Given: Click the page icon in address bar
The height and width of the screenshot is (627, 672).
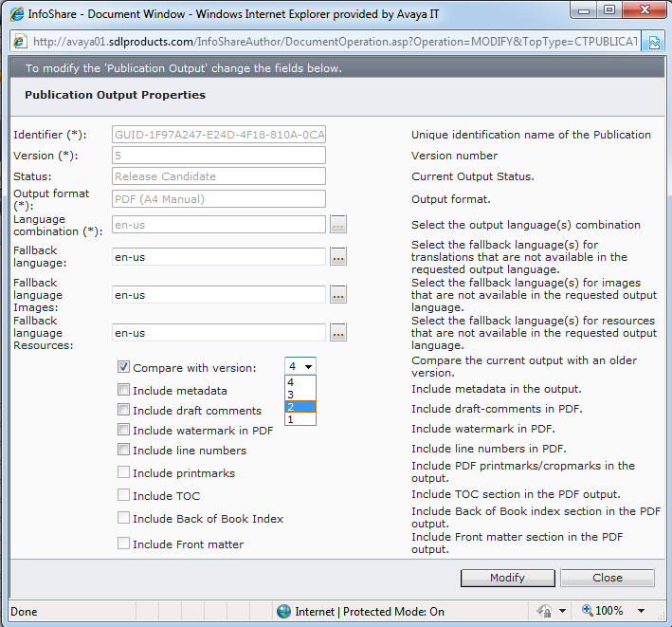Looking at the screenshot, I should pos(20,42).
